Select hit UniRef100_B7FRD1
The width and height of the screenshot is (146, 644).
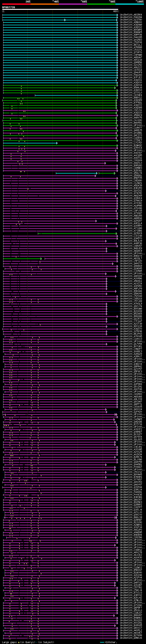(131, 103)
